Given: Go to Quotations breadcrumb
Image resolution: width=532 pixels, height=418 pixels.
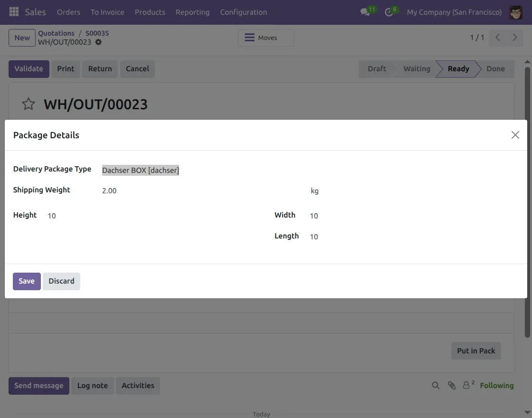Looking at the screenshot, I should pyautogui.click(x=56, y=33).
